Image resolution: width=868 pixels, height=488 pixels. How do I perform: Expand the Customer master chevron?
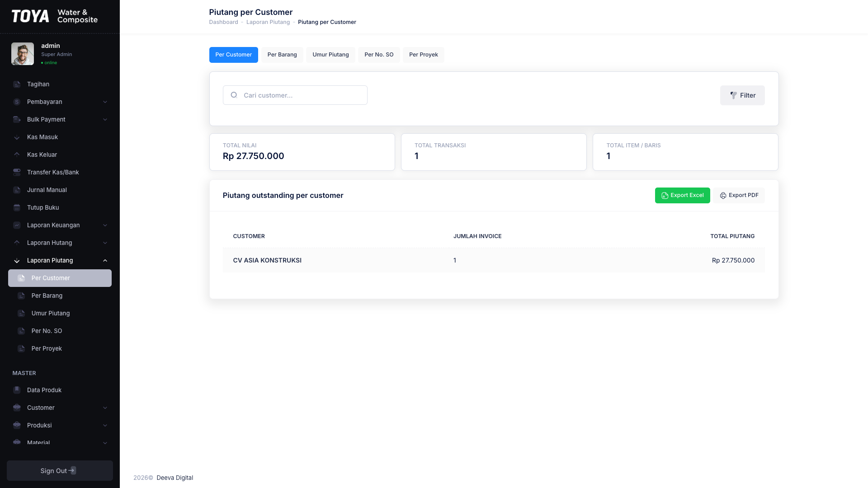click(x=105, y=408)
